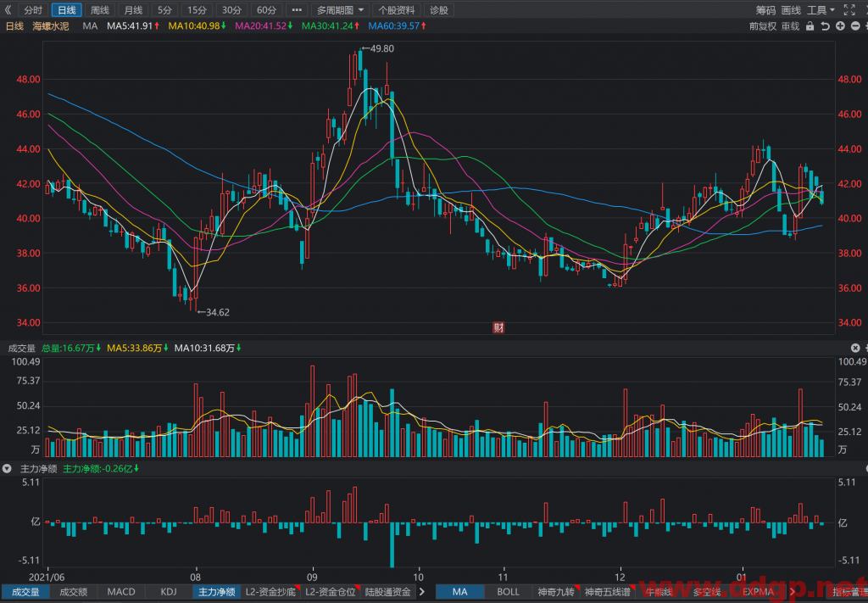Viewport: 868px width, 603px height.
Task: Click the 财 earnings marker on chart
Action: pos(498,327)
